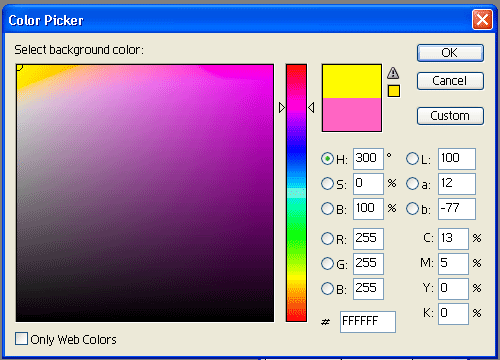
Task: Click the out-of-gamut warning triangle icon
Action: tap(393, 73)
